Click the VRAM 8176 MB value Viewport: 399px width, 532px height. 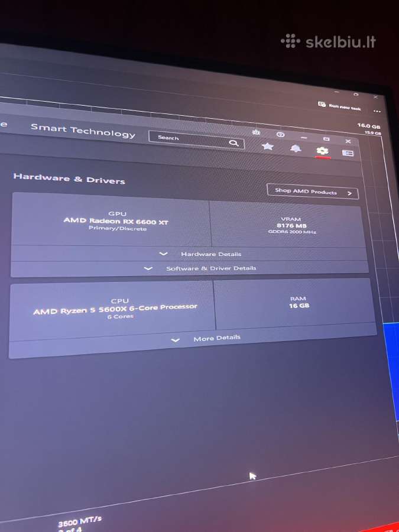tap(292, 225)
